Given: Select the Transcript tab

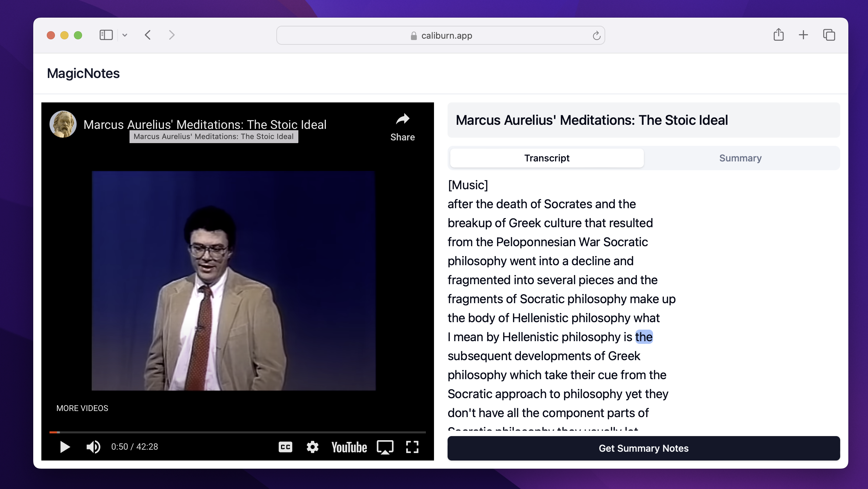Looking at the screenshot, I should [547, 158].
